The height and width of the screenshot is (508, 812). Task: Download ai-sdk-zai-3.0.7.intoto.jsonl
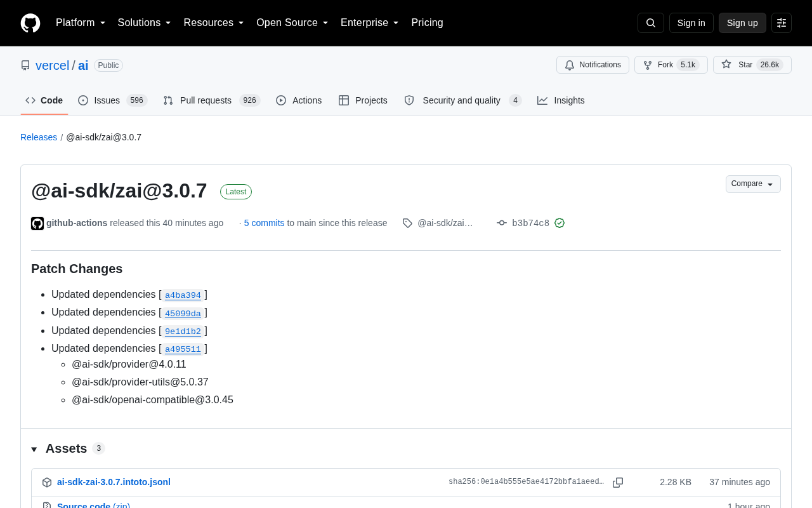click(x=114, y=482)
